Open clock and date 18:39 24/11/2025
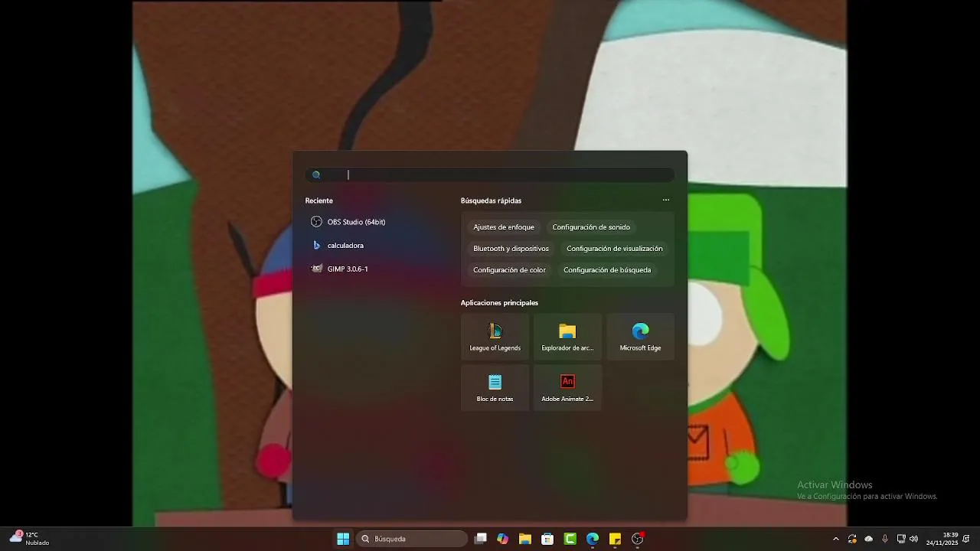Screen dimensions: 980x551 (x=942, y=539)
